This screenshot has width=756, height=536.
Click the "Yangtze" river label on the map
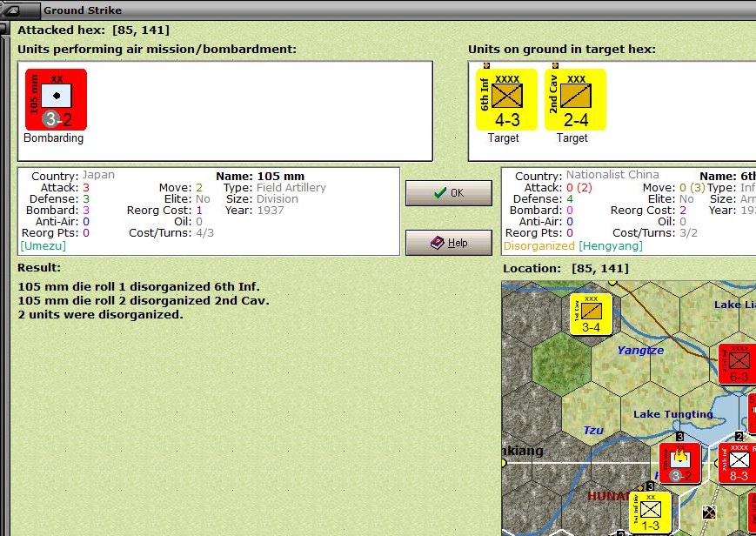(641, 351)
